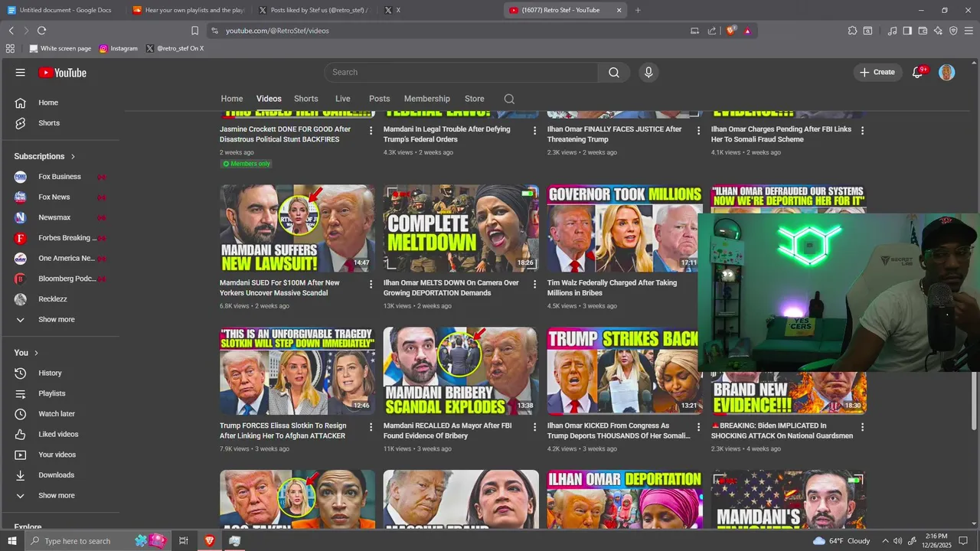Play the COMPLETE MELTDOWN thumbnail
The width and height of the screenshot is (980, 551).
(461, 228)
